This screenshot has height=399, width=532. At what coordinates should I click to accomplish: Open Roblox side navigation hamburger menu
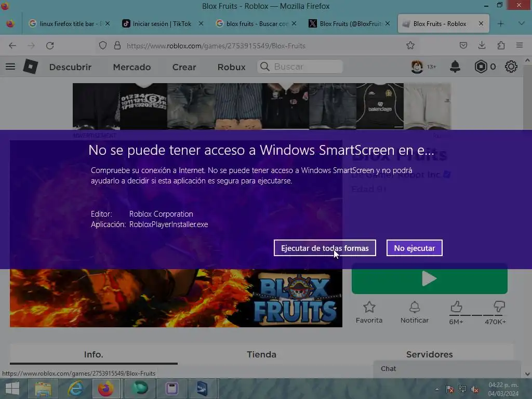coord(10,66)
